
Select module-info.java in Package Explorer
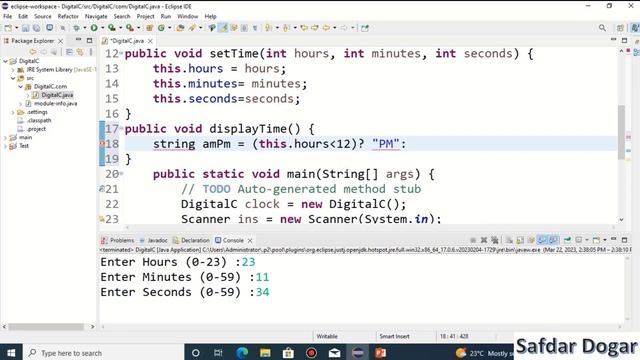tap(51, 104)
